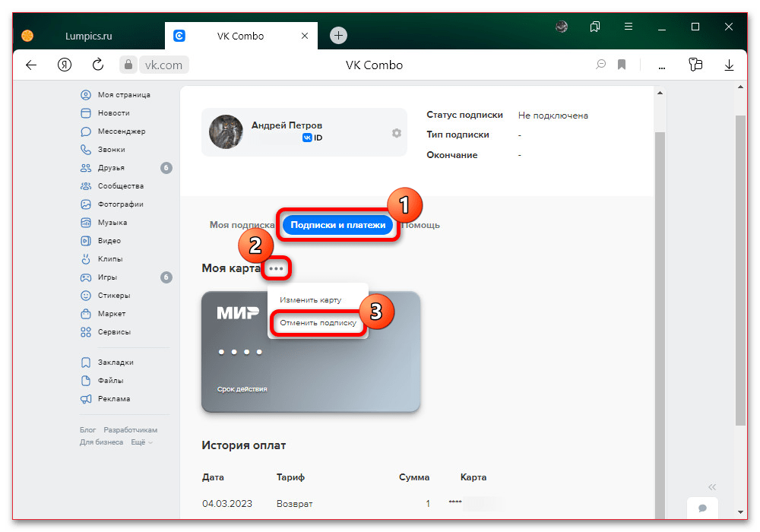Click the Friends counter badge 6
The width and height of the screenshot is (760, 532).
(x=166, y=168)
